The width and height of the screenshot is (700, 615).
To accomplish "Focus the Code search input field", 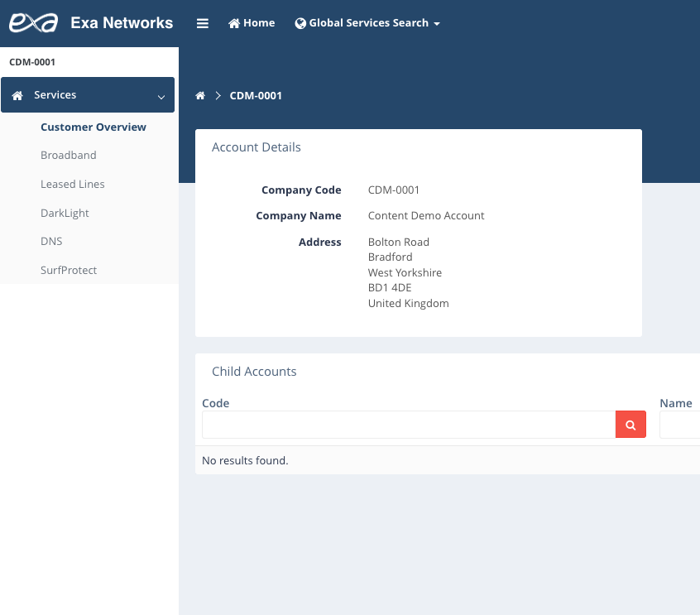I will tap(409, 425).
